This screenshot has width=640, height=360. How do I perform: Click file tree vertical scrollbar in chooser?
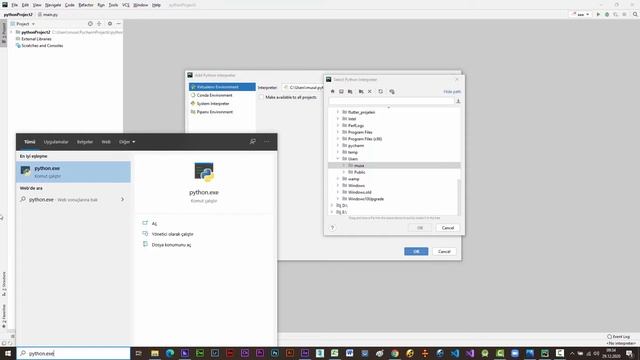459,197
